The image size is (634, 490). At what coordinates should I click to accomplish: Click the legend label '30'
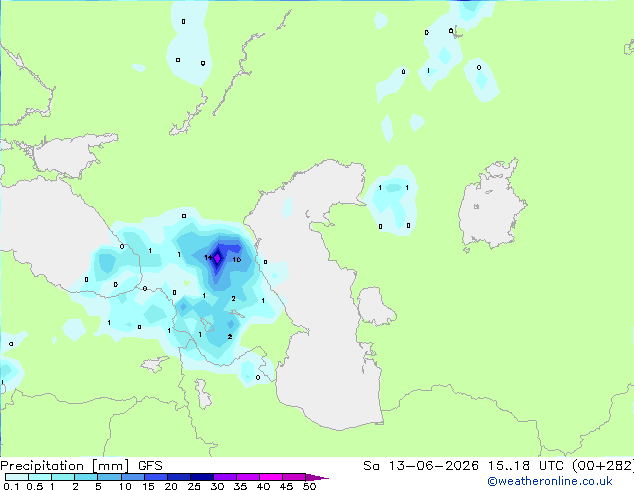click(x=217, y=486)
